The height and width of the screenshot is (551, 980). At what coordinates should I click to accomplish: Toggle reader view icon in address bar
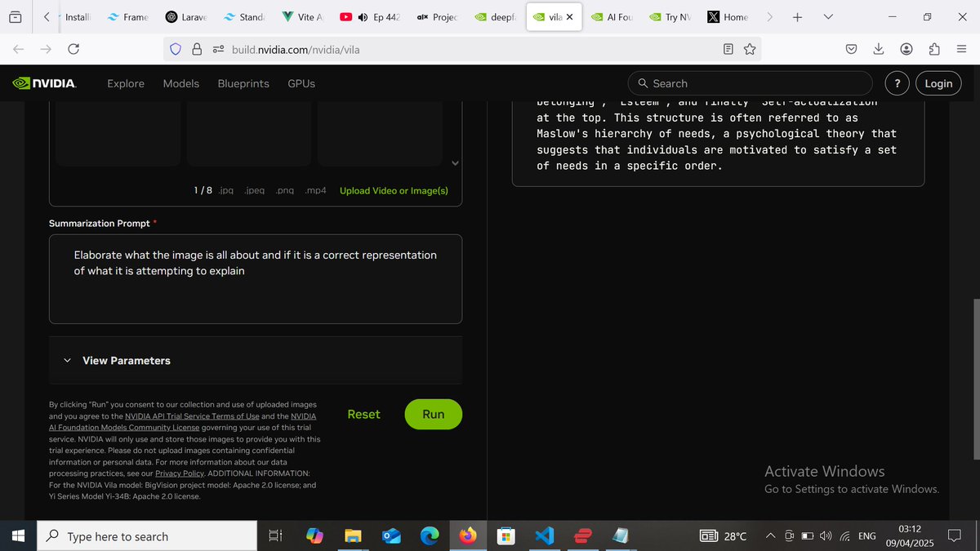pyautogui.click(x=728, y=49)
